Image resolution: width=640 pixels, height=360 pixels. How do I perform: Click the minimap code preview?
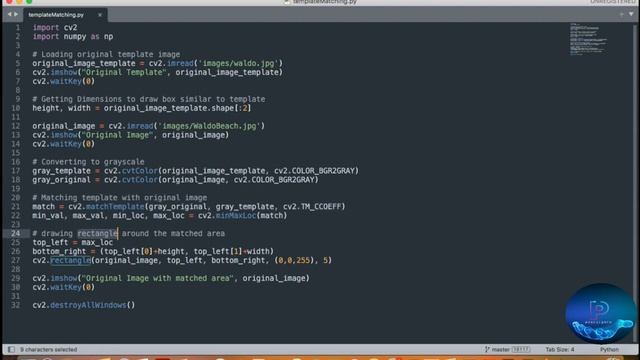[x=588, y=40]
